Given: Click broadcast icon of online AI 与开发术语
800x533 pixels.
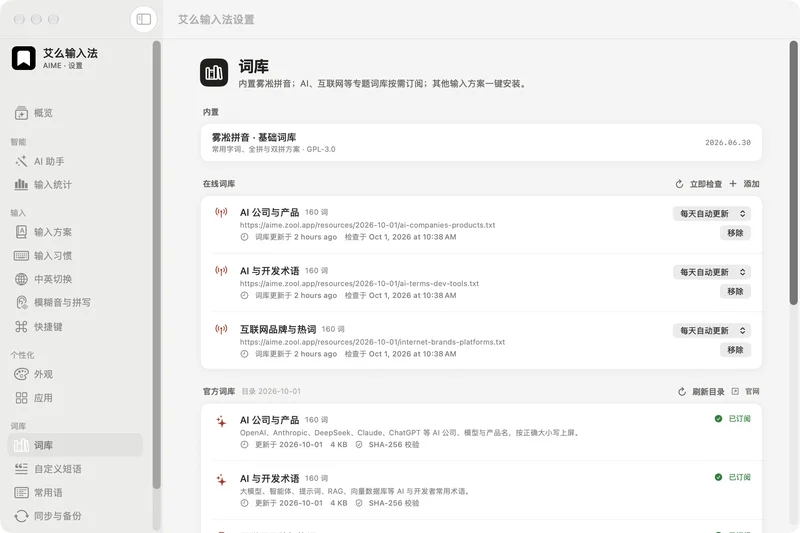Looking at the screenshot, I should 221,271.
